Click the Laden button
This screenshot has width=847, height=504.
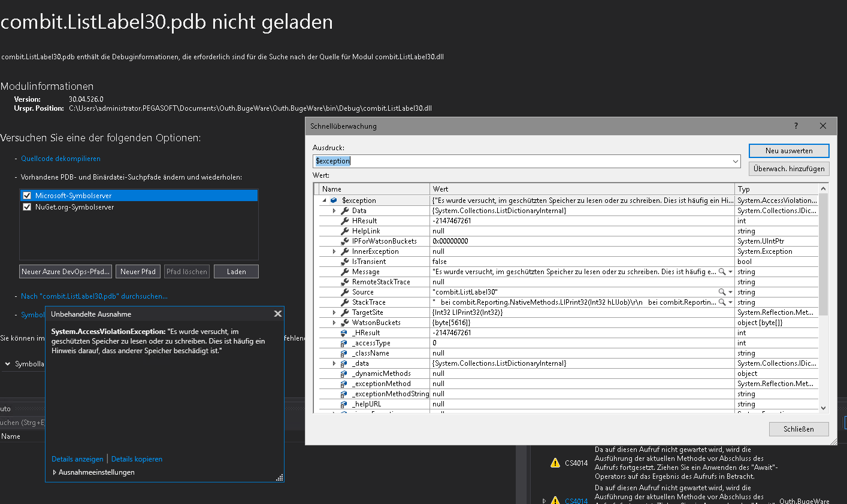click(x=236, y=272)
